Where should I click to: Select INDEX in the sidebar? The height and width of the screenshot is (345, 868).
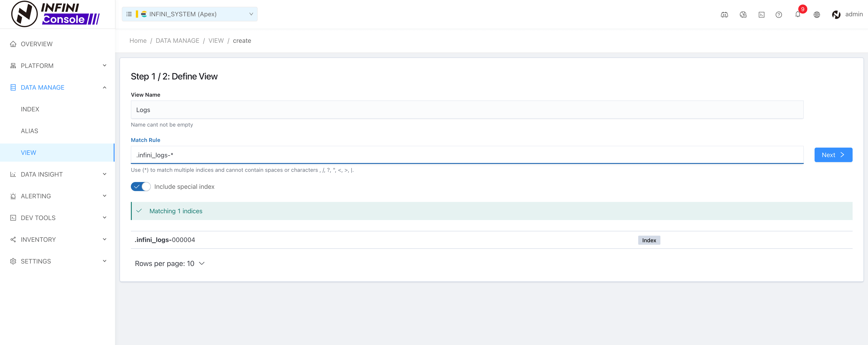pos(30,109)
